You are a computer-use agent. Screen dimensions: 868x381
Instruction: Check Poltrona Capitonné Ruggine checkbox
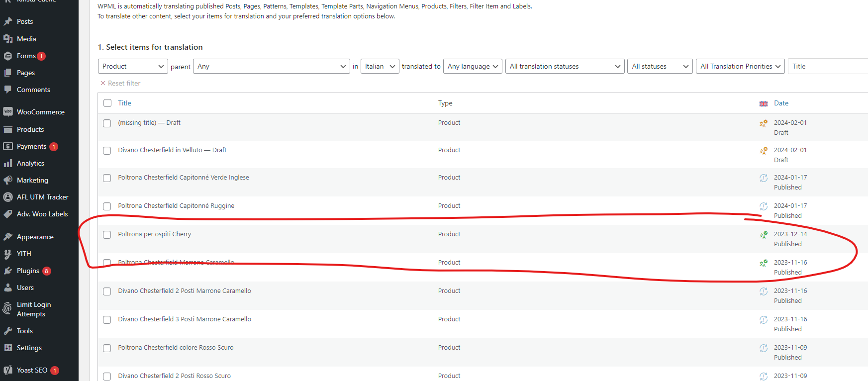tap(107, 206)
